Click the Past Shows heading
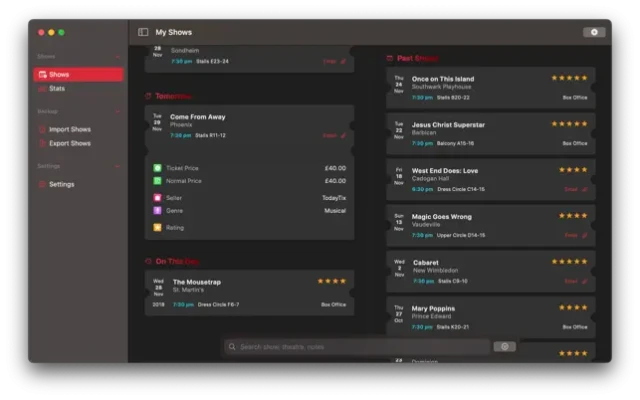This screenshot has height=400, width=640. (x=418, y=58)
